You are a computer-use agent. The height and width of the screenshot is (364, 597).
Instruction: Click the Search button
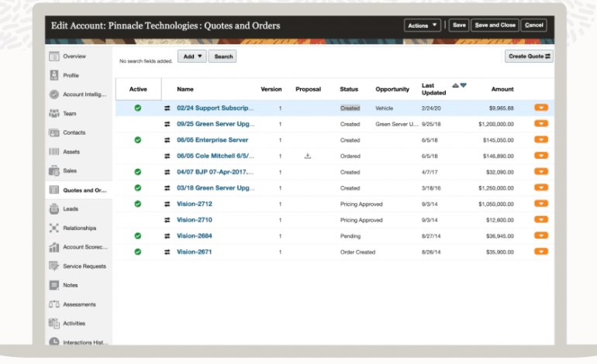pos(223,57)
